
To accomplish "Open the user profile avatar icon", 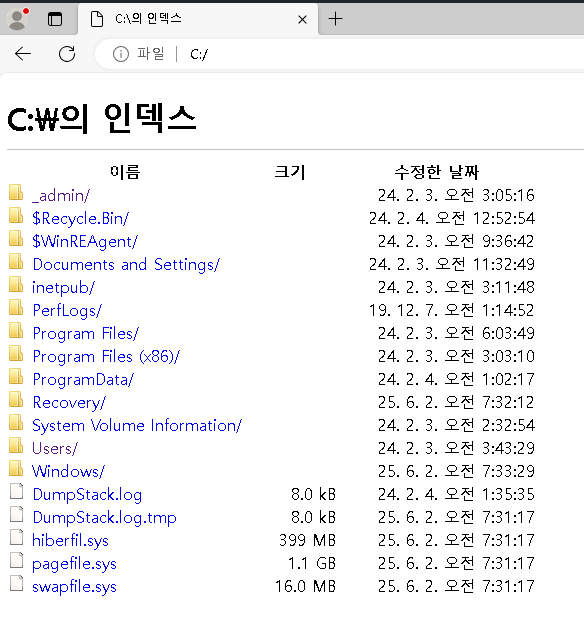I will coord(17,19).
